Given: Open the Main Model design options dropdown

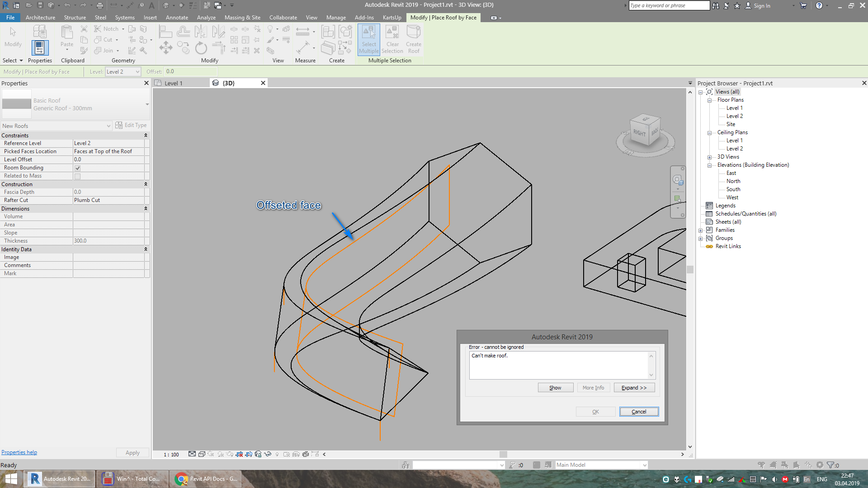Looking at the screenshot, I should (x=601, y=465).
